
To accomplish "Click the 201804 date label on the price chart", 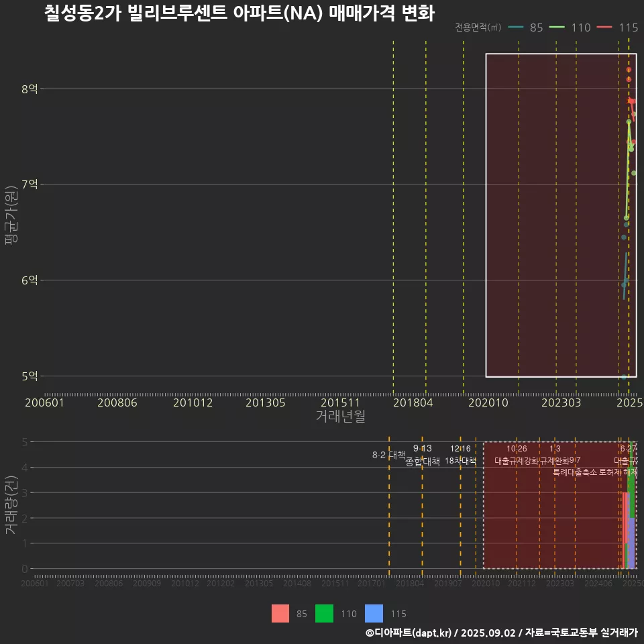I will 413,402.
